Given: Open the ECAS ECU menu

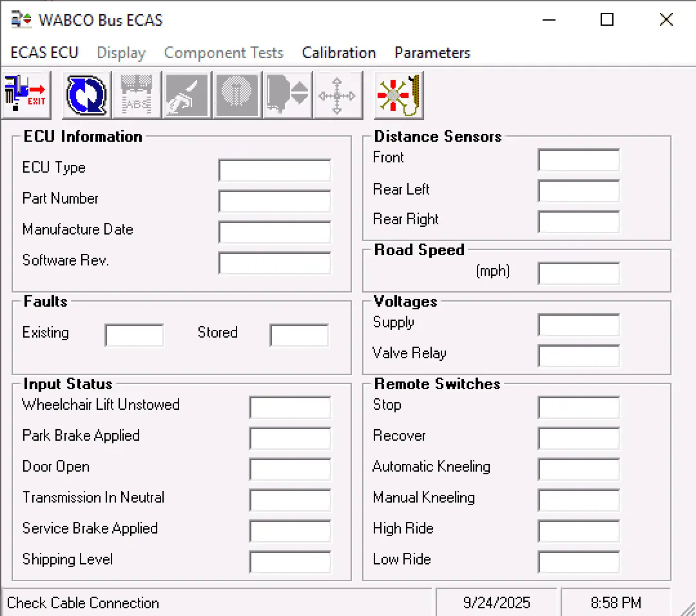Looking at the screenshot, I should coord(44,53).
